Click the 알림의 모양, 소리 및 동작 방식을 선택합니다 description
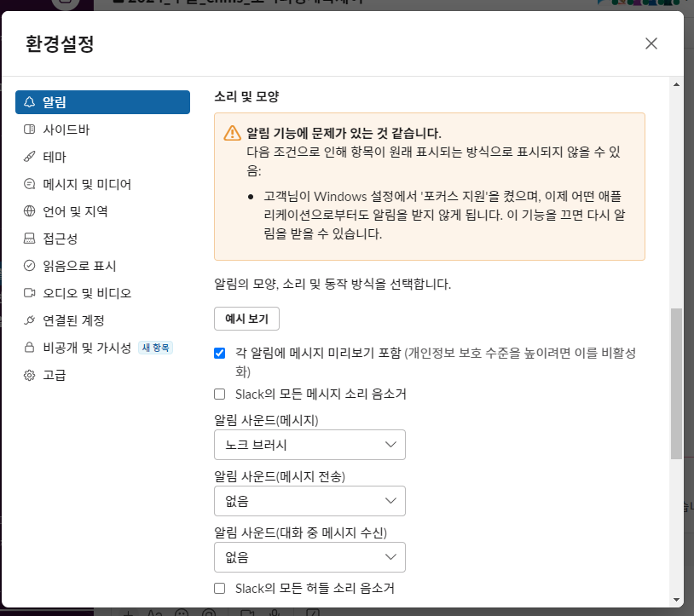 coord(333,284)
